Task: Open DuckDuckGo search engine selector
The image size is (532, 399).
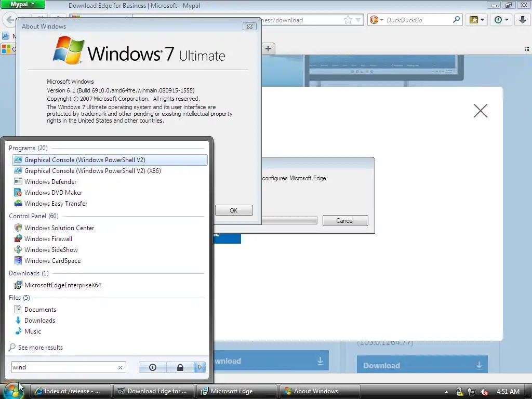Action: (x=376, y=20)
